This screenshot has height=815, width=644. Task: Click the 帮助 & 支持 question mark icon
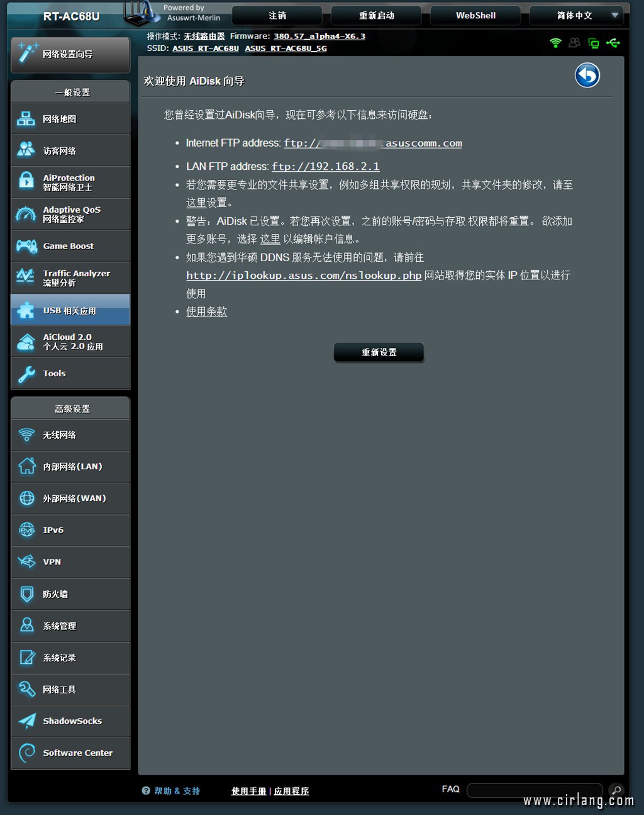(146, 790)
